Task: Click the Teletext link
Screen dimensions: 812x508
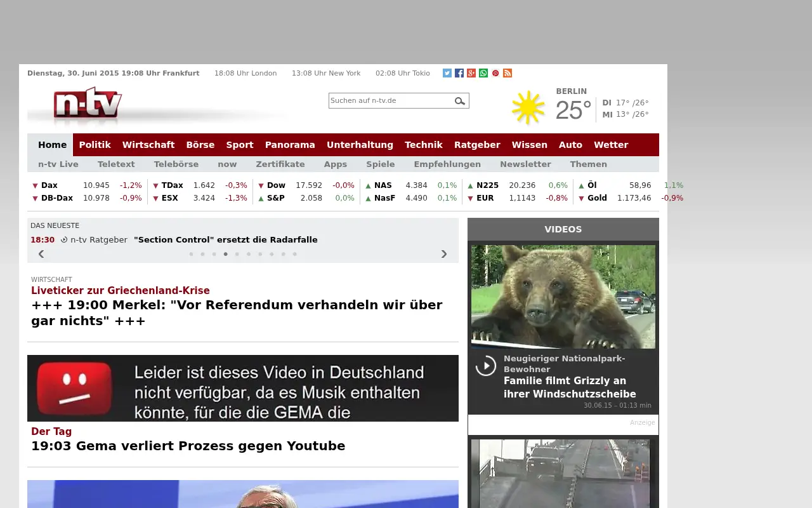Action: [x=116, y=164]
